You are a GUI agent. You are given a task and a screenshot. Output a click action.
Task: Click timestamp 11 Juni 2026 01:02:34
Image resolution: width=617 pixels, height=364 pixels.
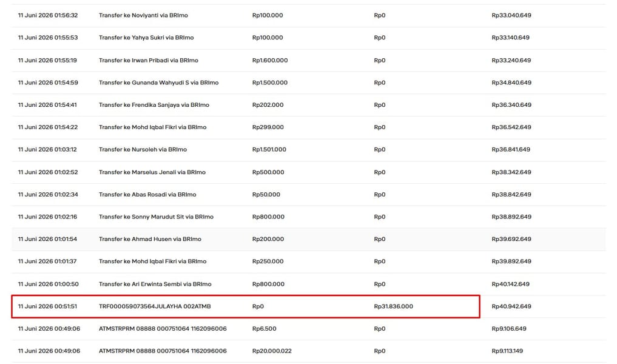47,195
